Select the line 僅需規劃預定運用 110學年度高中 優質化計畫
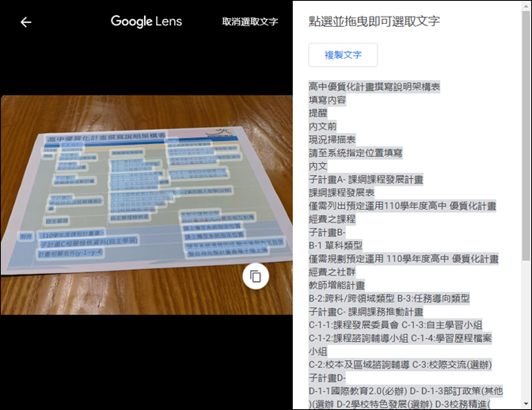532x410 pixels. point(404,259)
